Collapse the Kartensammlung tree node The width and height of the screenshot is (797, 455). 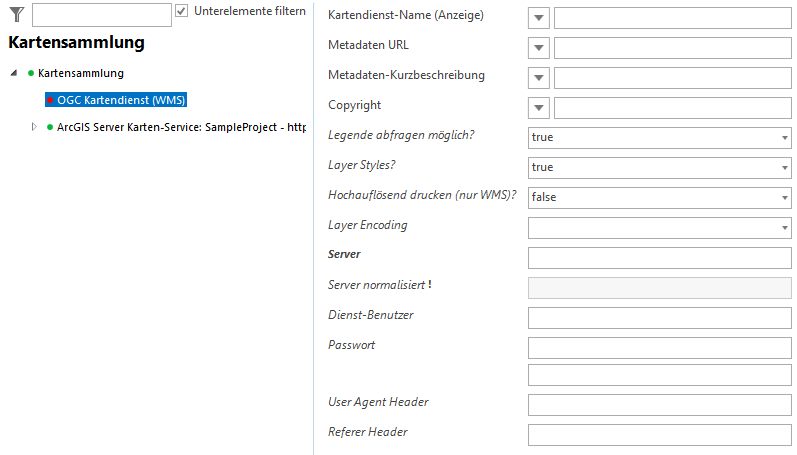(14, 73)
